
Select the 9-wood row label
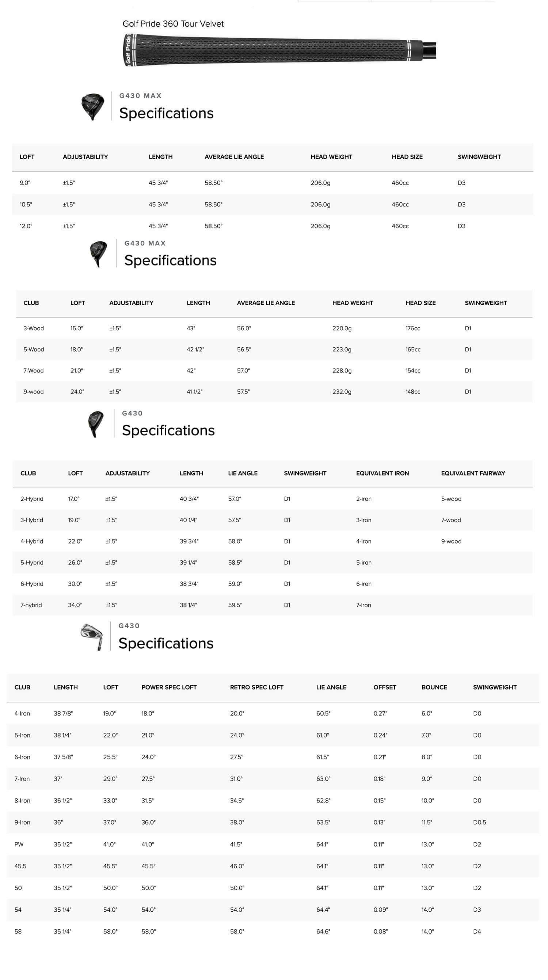pos(34,392)
